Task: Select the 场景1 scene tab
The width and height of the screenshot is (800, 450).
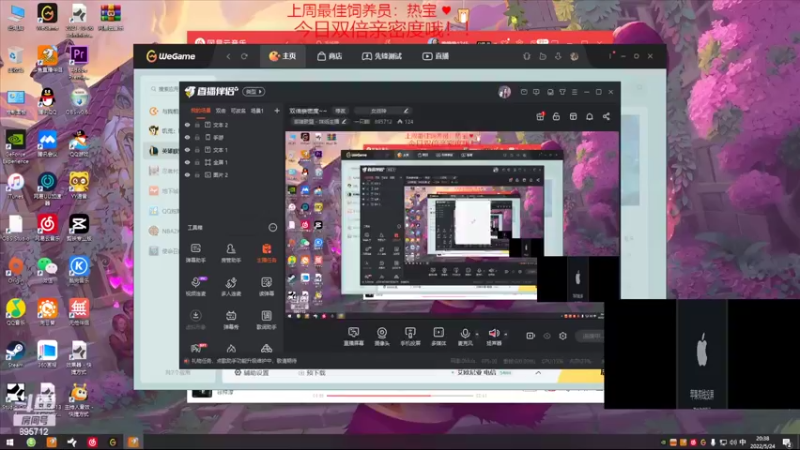Action: (x=257, y=111)
